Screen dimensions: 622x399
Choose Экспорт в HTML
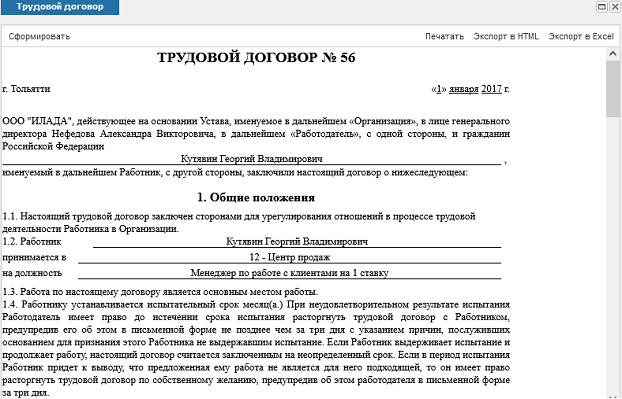pos(506,36)
